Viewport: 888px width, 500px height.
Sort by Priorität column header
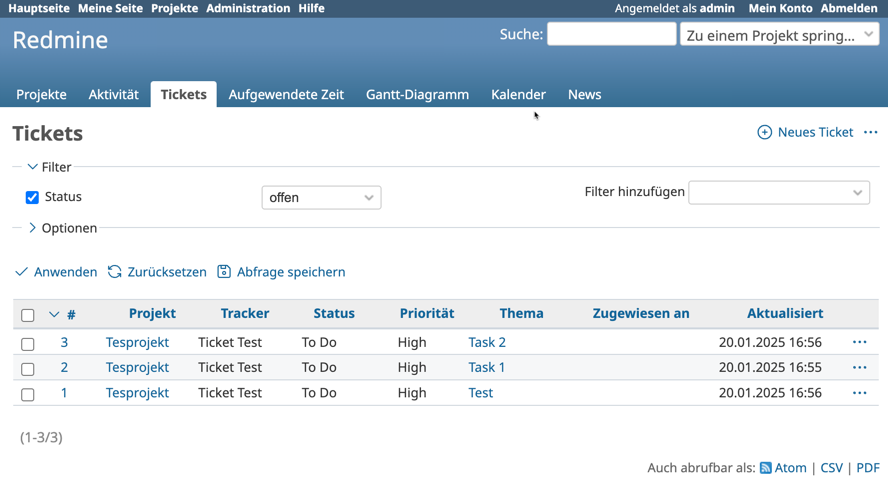pos(427,314)
